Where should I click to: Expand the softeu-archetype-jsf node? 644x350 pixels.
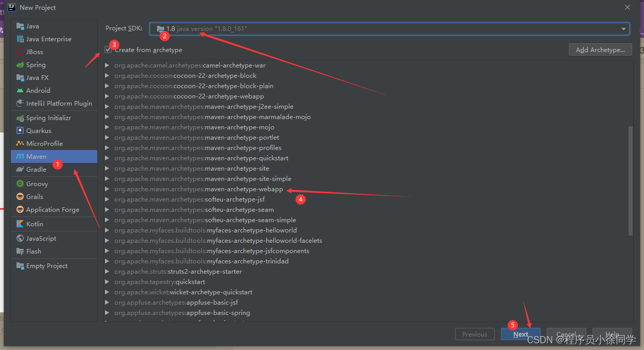click(107, 199)
